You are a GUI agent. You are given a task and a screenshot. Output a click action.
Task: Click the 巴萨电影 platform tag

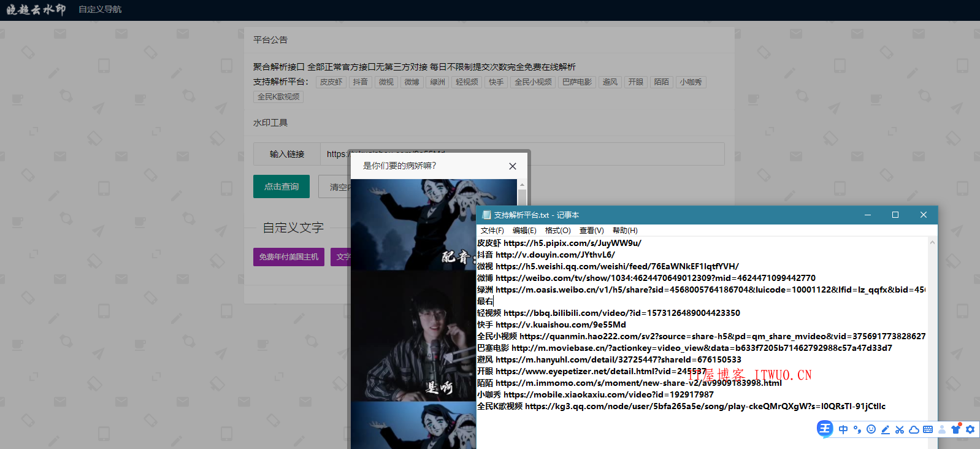(578, 82)
